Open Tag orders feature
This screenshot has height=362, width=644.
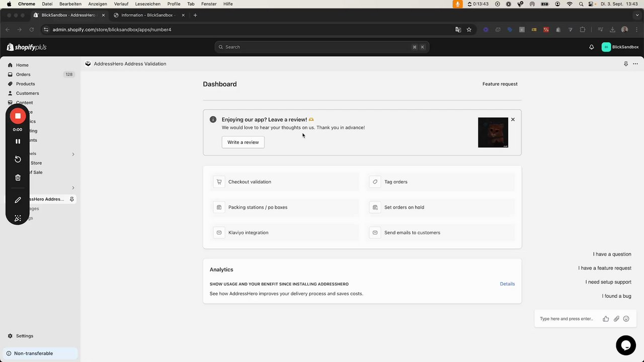point(440,182)
